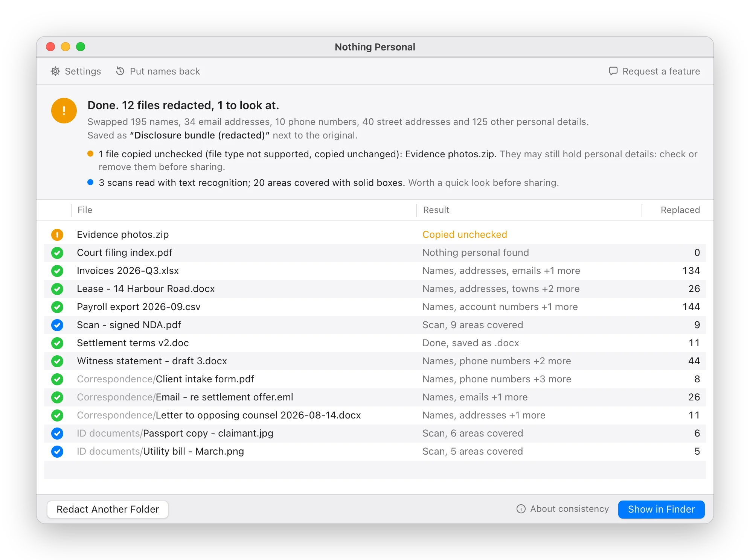The width and height of the screenshot is (750, 560).
Task: Click the replaced count 144
Action: point(691,307)
